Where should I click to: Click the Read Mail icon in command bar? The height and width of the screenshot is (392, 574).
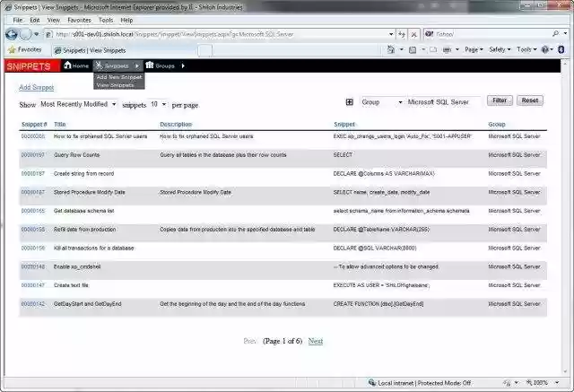433,49
